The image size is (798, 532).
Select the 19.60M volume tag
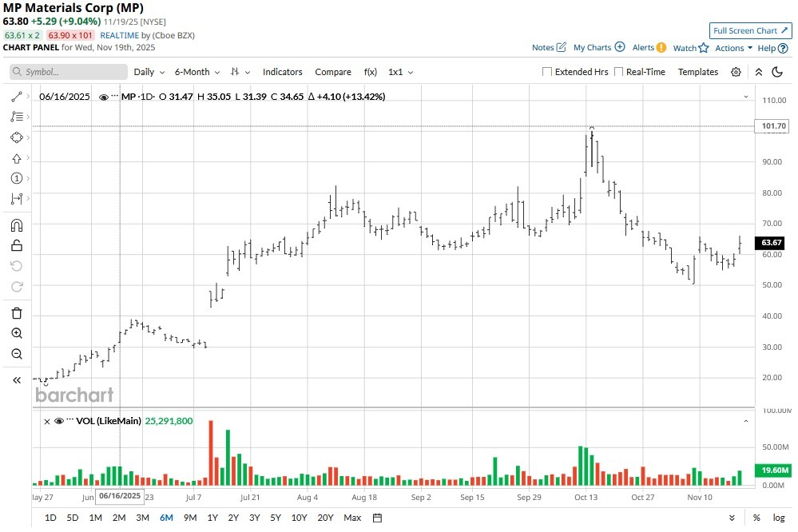[x=774, y=470]
